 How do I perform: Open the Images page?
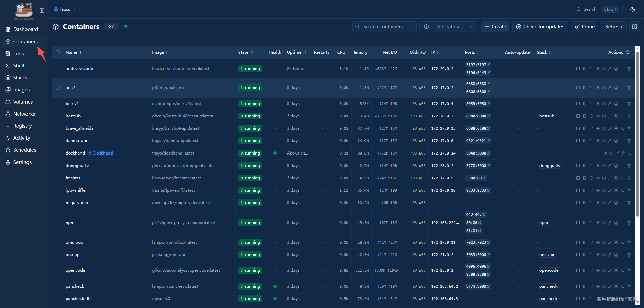tap(24, 90)
